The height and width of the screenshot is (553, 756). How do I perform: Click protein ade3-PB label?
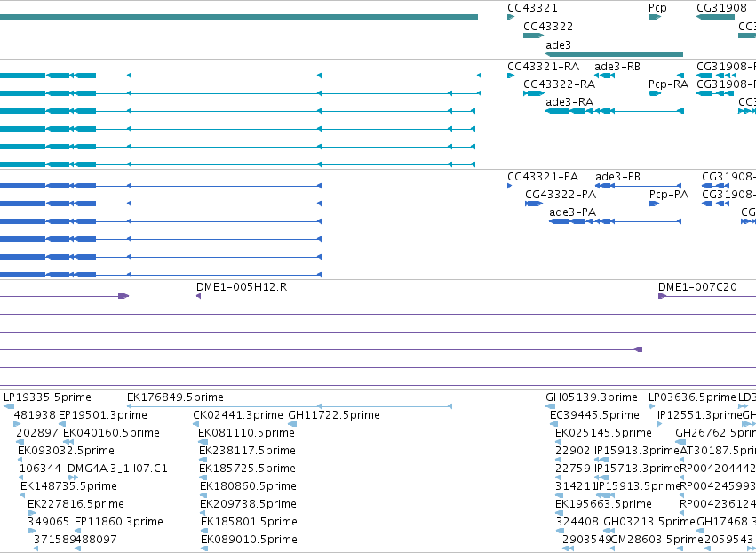(x=617, y=177)
